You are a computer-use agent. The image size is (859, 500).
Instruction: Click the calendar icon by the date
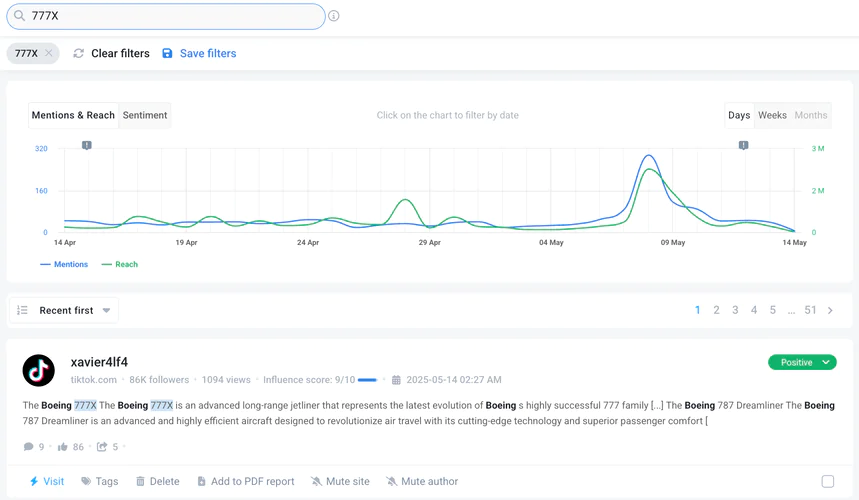396,380
